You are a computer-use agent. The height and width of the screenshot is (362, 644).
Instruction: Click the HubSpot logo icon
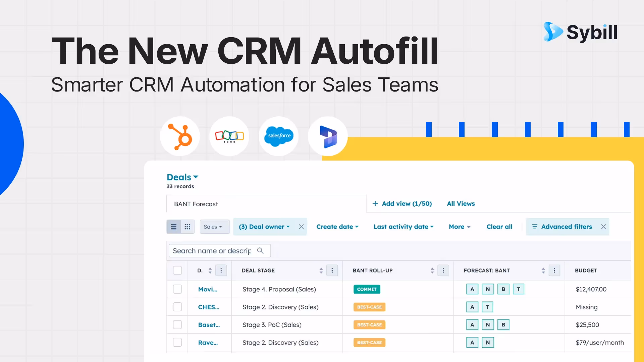point(180,136)
